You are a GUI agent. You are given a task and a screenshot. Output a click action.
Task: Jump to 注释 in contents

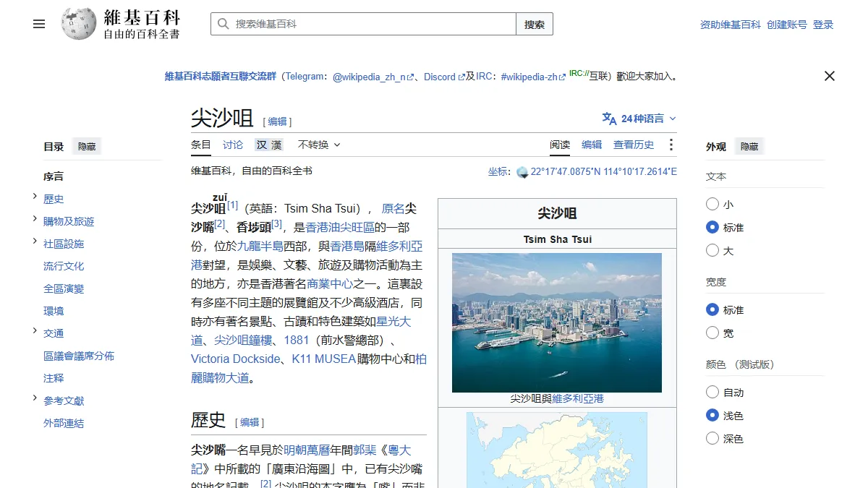[x=54, y=378]
